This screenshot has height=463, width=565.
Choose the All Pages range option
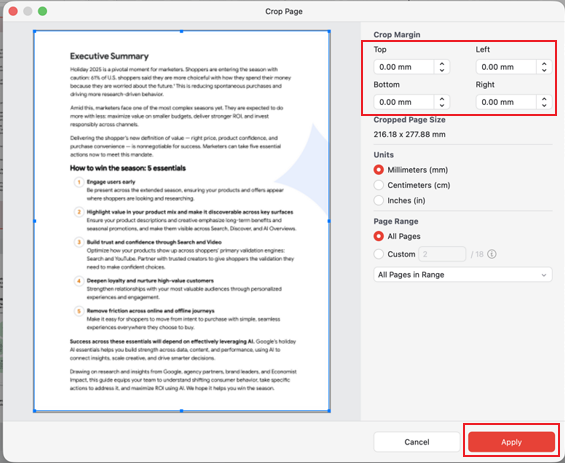click(378, 236)
